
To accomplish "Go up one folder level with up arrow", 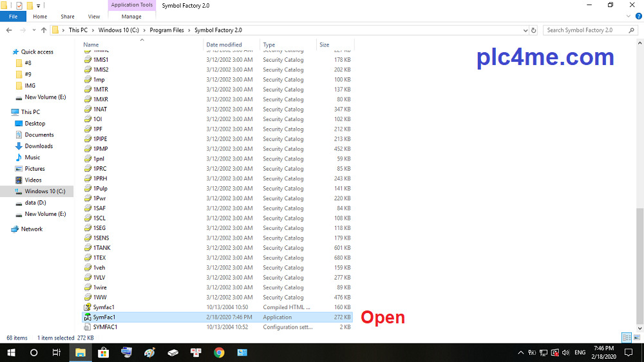I will point(44,30).
